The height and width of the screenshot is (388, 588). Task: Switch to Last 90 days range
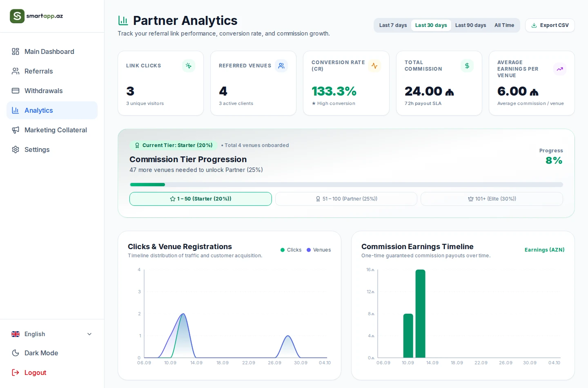tap(471, 25)
